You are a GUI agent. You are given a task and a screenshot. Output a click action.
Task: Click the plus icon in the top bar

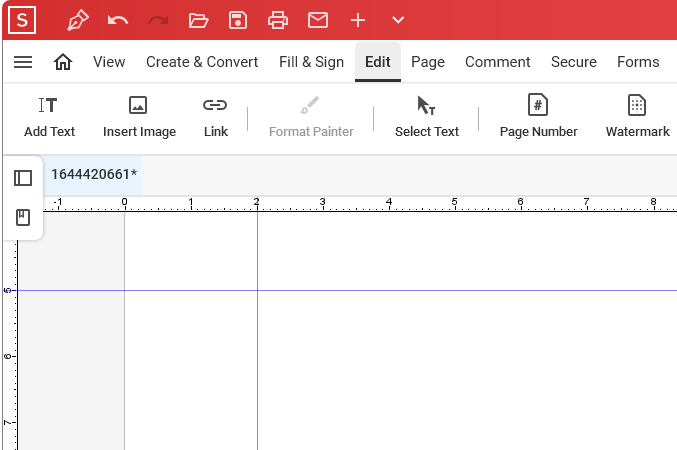(x=358, y=20)
